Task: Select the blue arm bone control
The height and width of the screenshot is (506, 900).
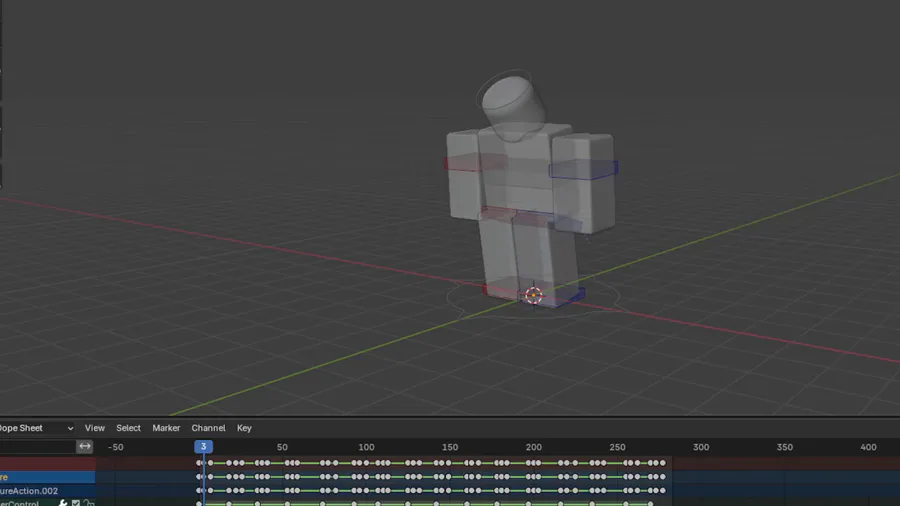Action: tap(583, 170)
